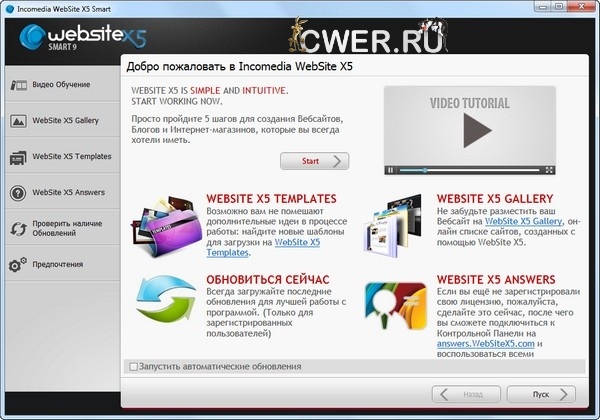Click the WebSite X5 Answers question-mark icon

click(x=18, y=193)
